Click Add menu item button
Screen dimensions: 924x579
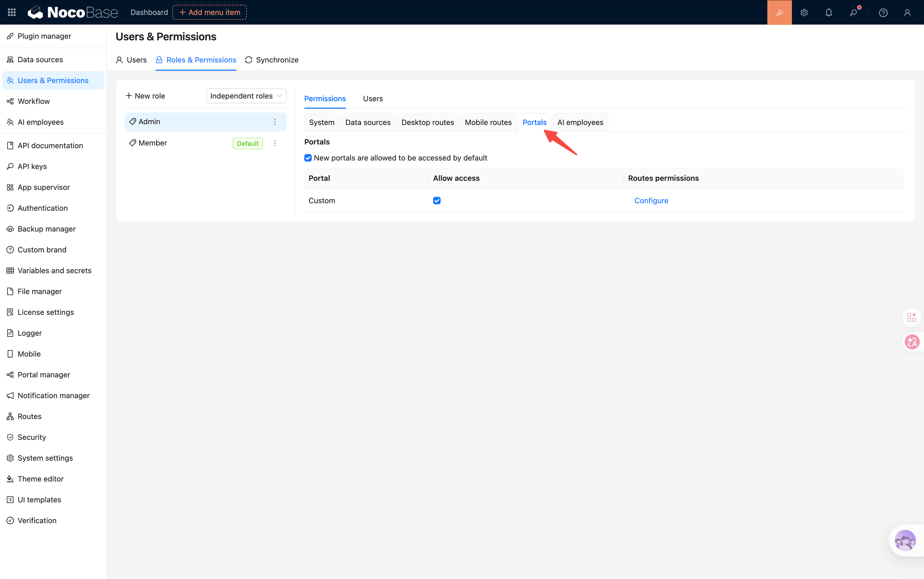coord(210,12)
